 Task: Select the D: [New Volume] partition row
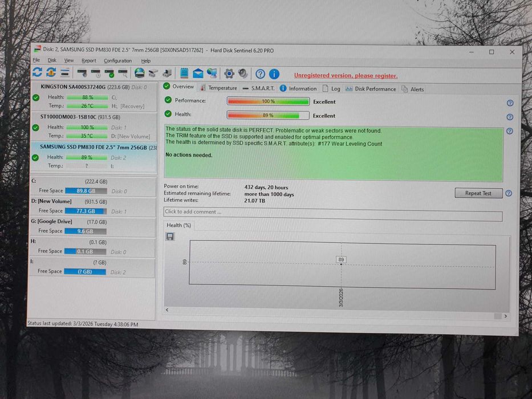click(x=93, y=206)
